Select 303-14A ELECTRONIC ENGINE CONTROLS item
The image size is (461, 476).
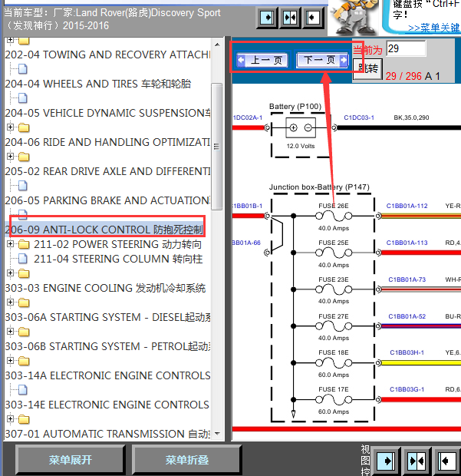(x=107, y=375)
